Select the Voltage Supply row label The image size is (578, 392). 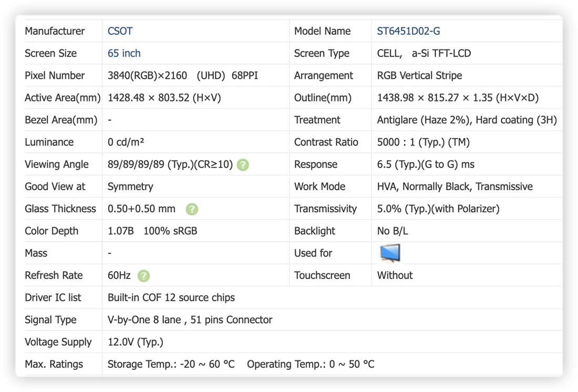click(58, 342)
